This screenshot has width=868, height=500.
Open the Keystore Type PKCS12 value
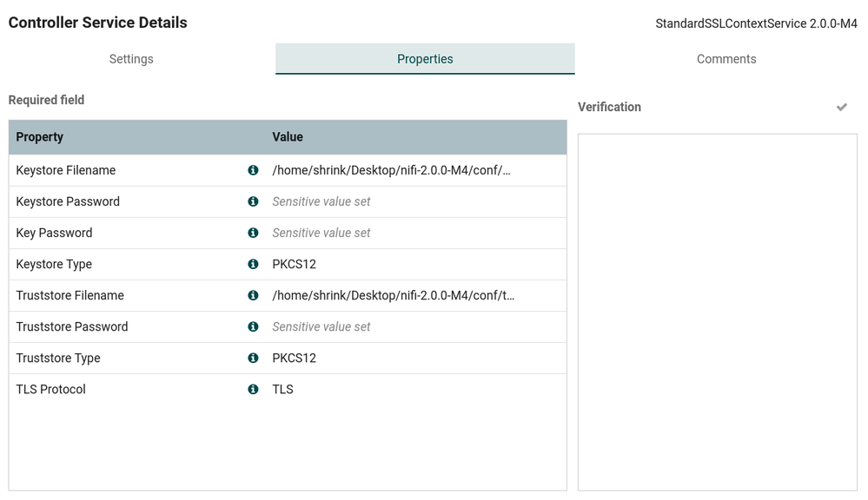[x=294, y=264]
